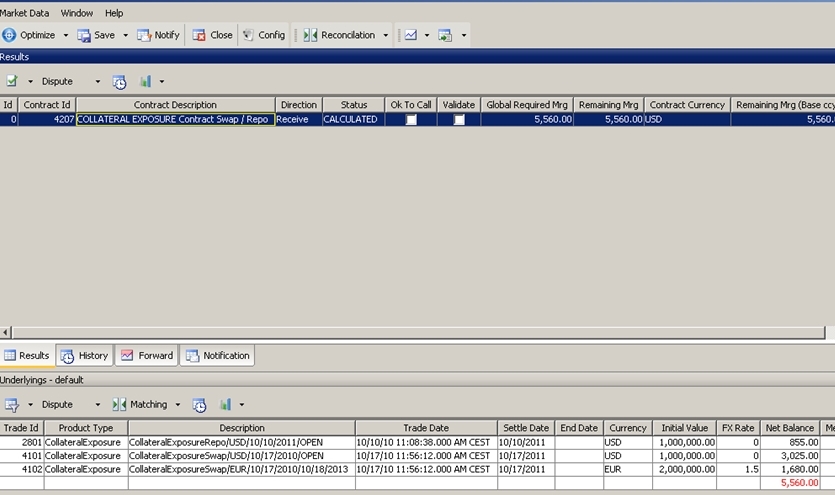This screenshot has height=495, width=835.
Task: Click the Contract Currency column header
Action: pos(687,105)
